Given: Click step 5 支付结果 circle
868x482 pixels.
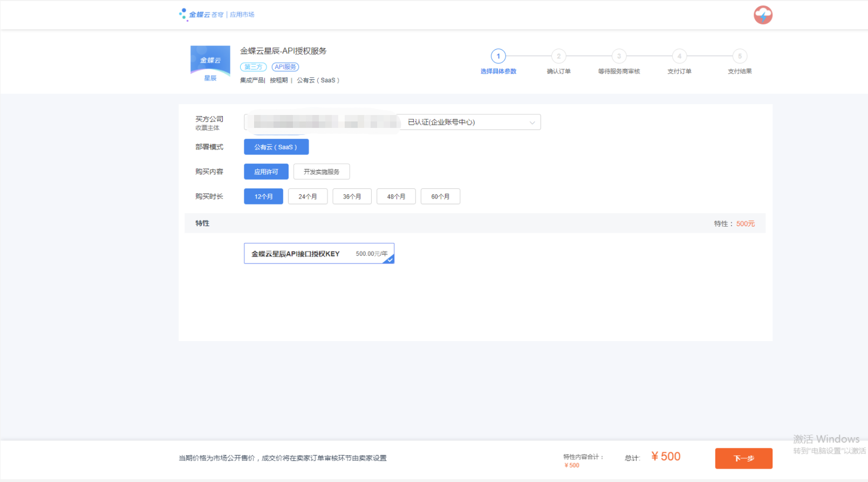Looking at the screenshot, I should point(740,56).
